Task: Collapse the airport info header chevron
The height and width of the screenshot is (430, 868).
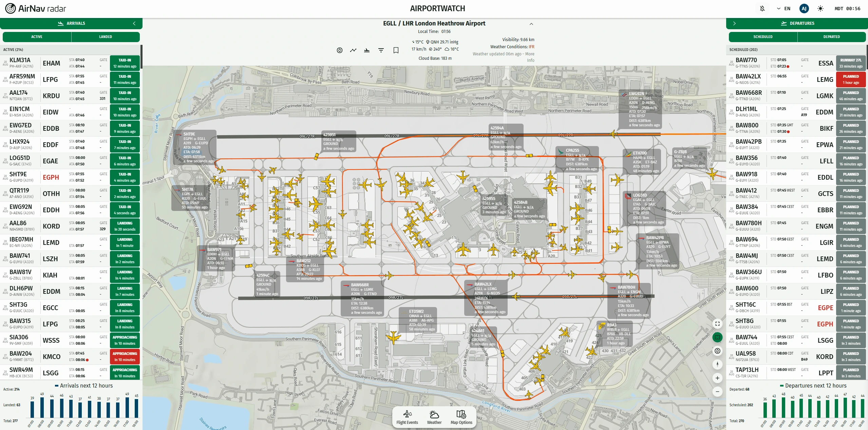Action: [x=531, y=24]
